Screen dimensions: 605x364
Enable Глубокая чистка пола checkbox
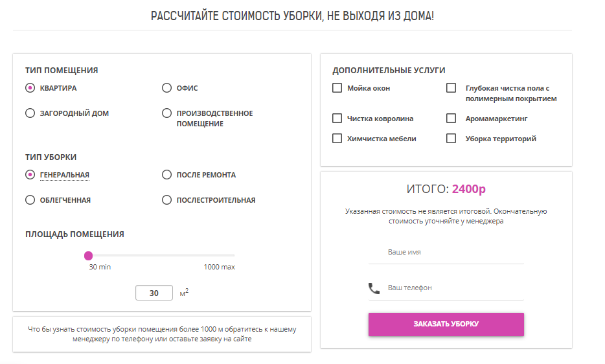[x=451, y=88]
